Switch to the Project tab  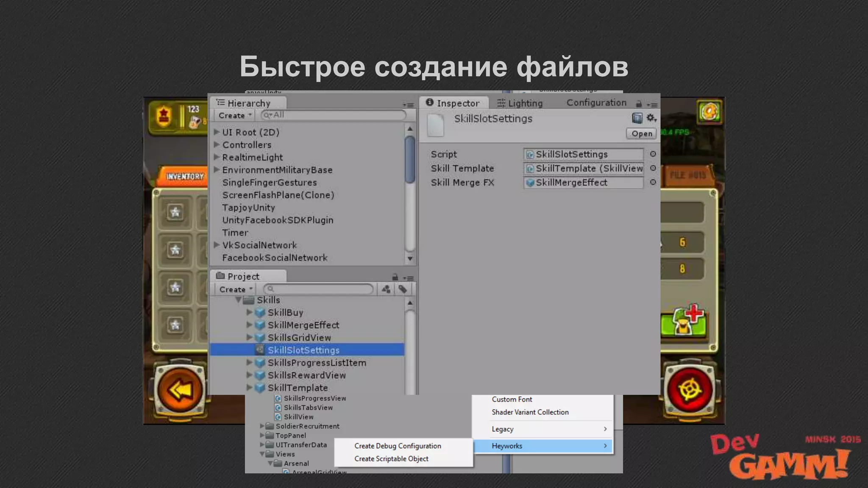click(248, 276)
